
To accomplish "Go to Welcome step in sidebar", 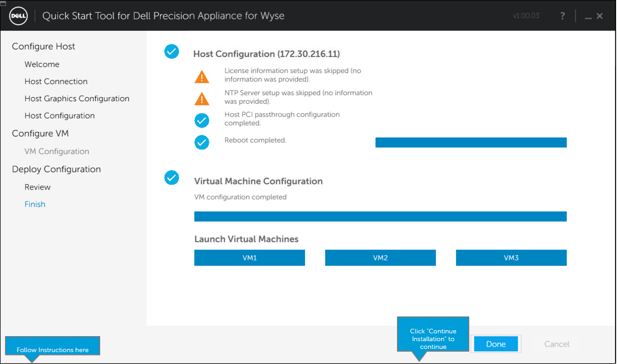I will [x=42, y=64].
